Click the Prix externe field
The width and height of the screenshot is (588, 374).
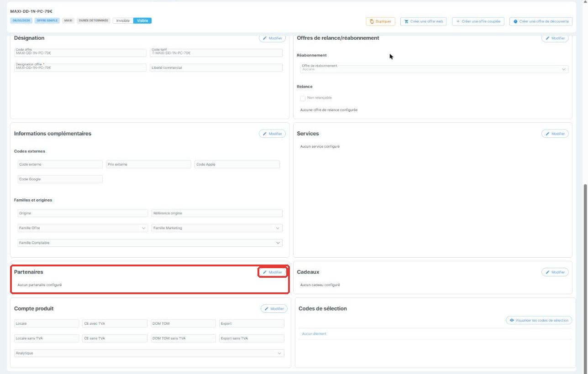(148, 164)
